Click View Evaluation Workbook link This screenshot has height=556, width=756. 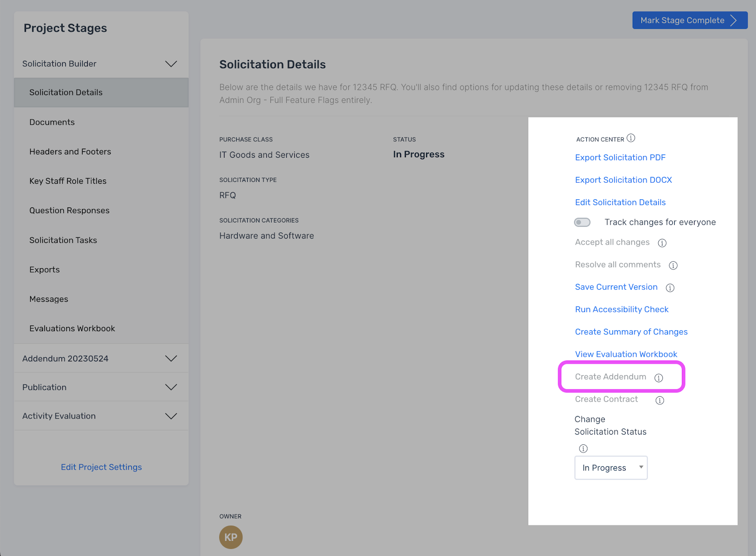tap(626, 354)
